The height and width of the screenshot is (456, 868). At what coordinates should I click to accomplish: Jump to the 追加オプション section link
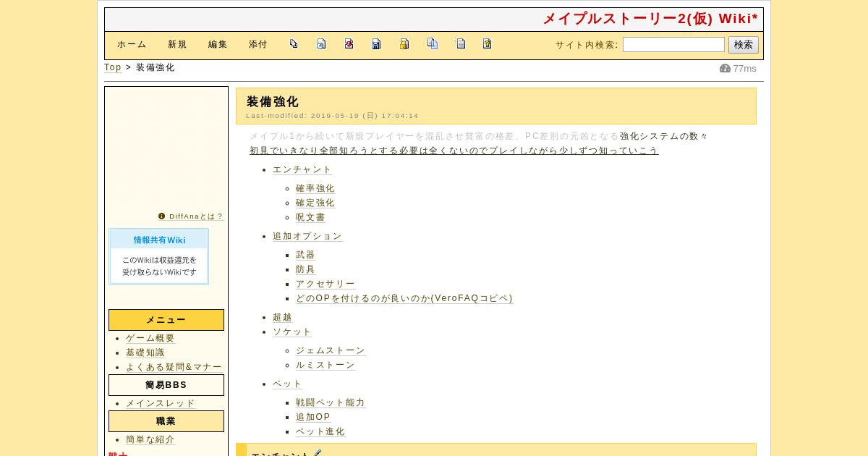tap(307, 236)
